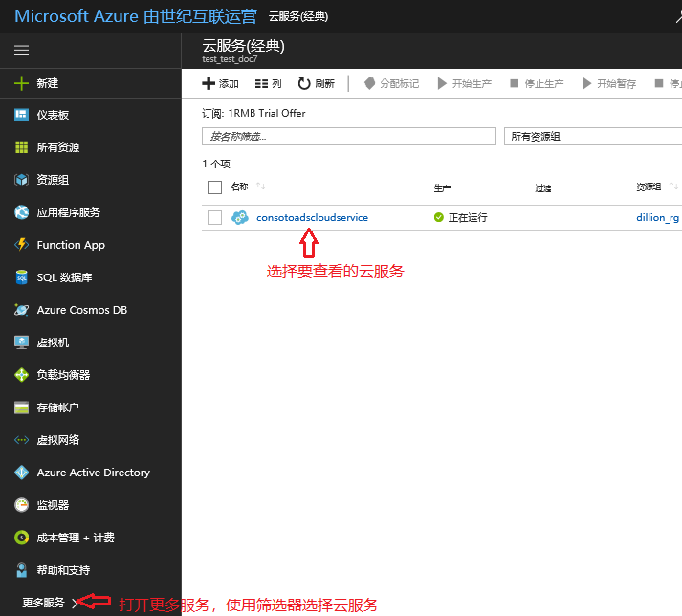The height and width of the screenshot is (616, 682).
Task: Open the dillion_rg resource group link
Action: [657, 217]
